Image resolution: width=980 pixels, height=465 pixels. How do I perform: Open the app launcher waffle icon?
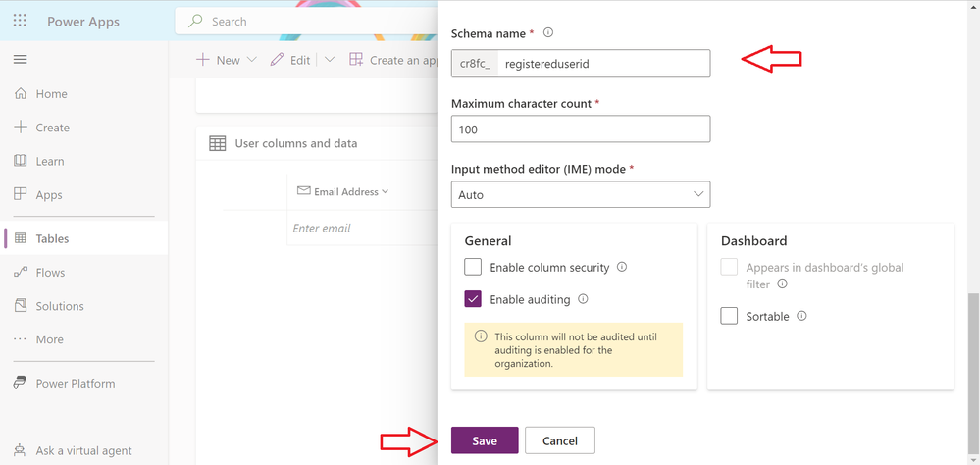pyautogui.click(x=20, y=21)
